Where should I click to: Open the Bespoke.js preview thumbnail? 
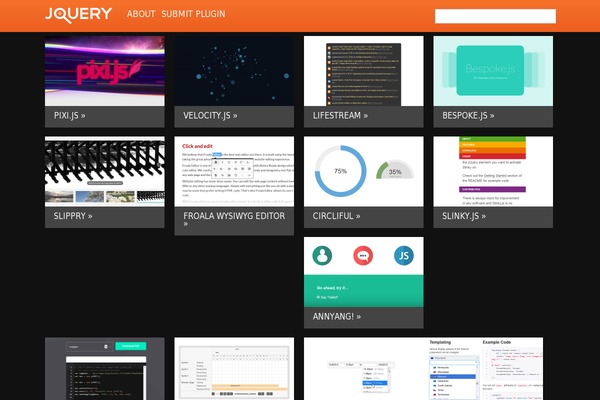[493, 71]
